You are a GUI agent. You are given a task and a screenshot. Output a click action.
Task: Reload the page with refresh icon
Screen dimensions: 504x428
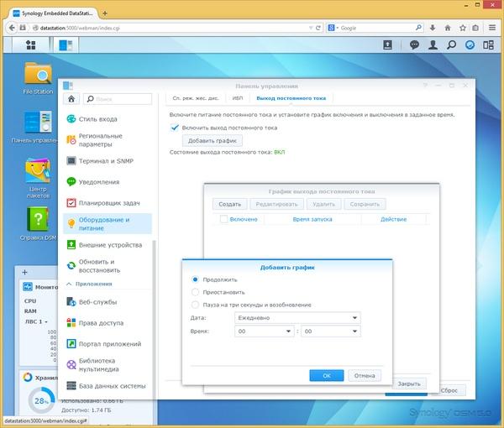point(318,28)
